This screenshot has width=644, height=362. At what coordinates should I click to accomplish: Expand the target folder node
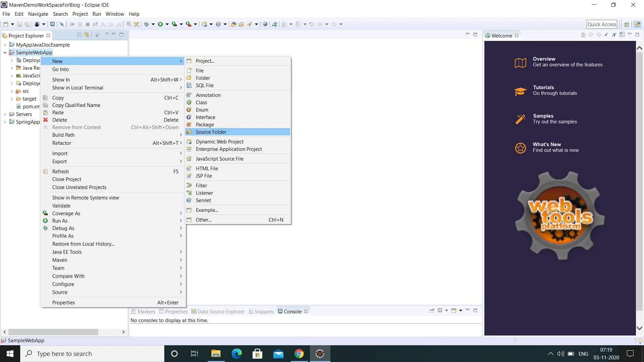(11, 99)
